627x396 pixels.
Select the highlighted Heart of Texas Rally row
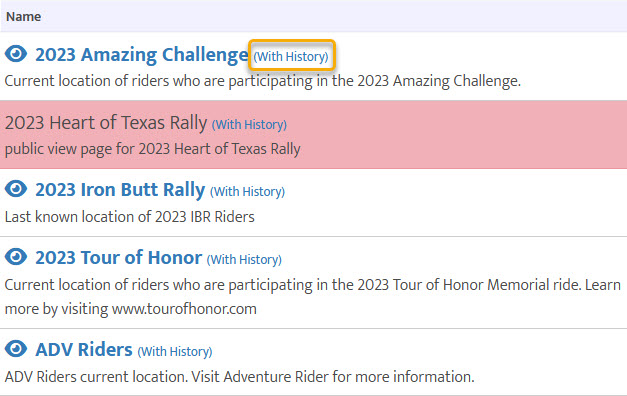[x=314, y=135]
